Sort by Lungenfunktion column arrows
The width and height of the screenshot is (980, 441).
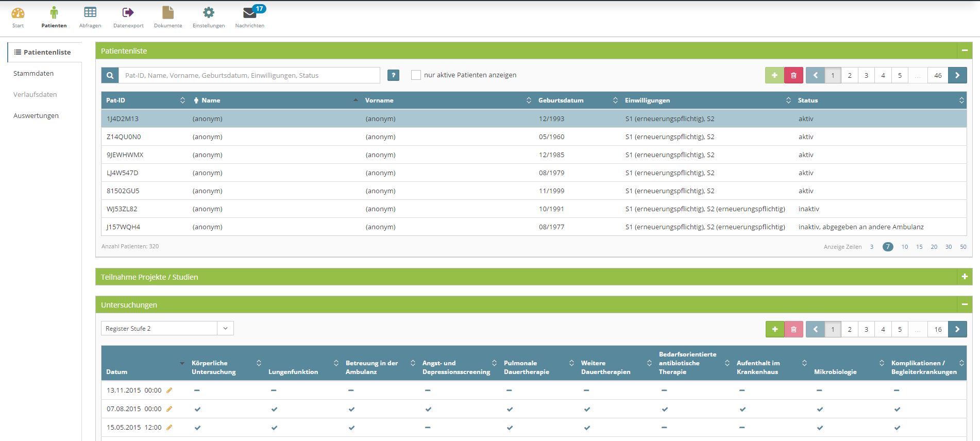[x=336, y=363]
